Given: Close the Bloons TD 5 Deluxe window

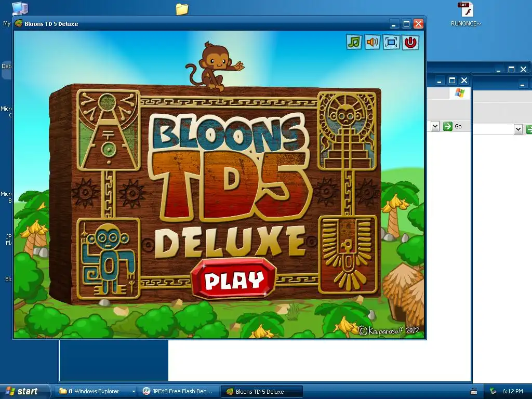Looking at the screenshot, I should click(418, 24).
